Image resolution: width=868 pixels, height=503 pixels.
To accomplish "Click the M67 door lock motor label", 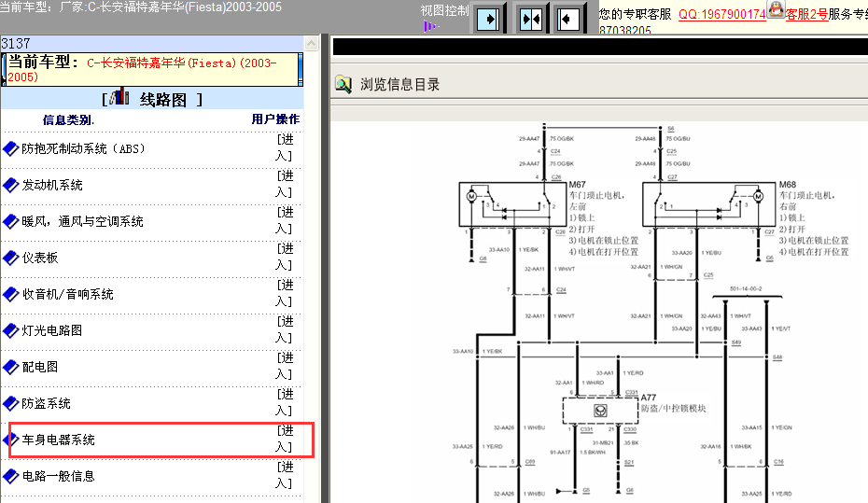I will [578, 184].
